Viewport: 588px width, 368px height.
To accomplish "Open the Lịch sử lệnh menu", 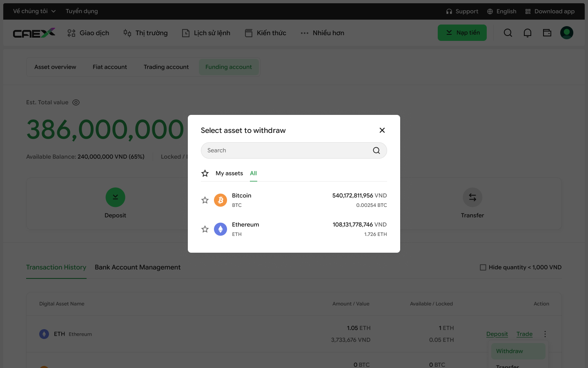I will pyautogui.click(x=206, y=33).
